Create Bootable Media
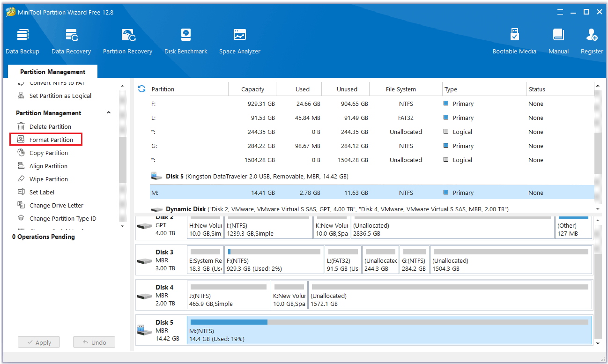The image size is (608, 364). [x=514, y=42]
